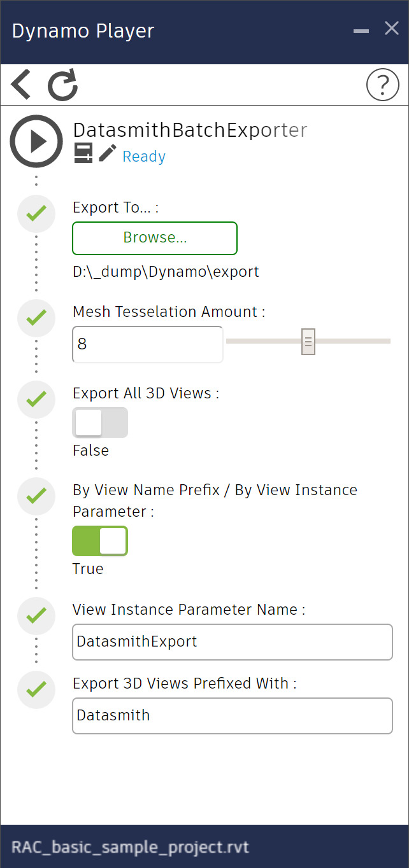Click Browse button for export folder
The width and height of the screenshot is (409, 868).
[155, 238]
